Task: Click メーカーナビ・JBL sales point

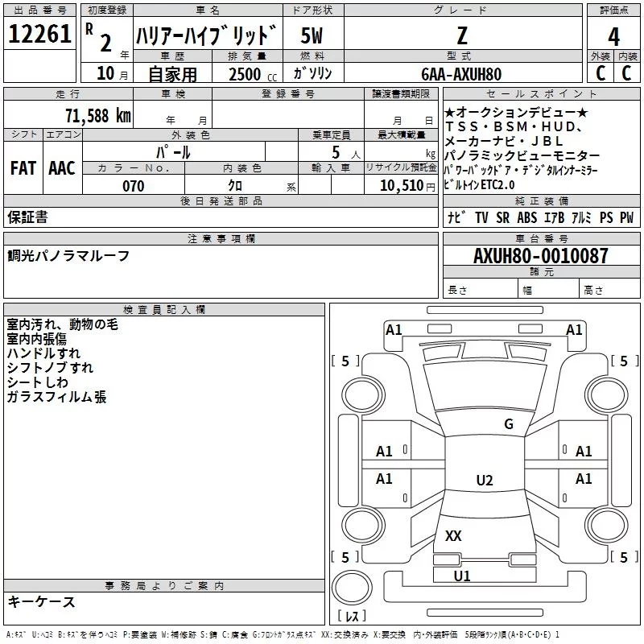Action: tap(504, 141)
